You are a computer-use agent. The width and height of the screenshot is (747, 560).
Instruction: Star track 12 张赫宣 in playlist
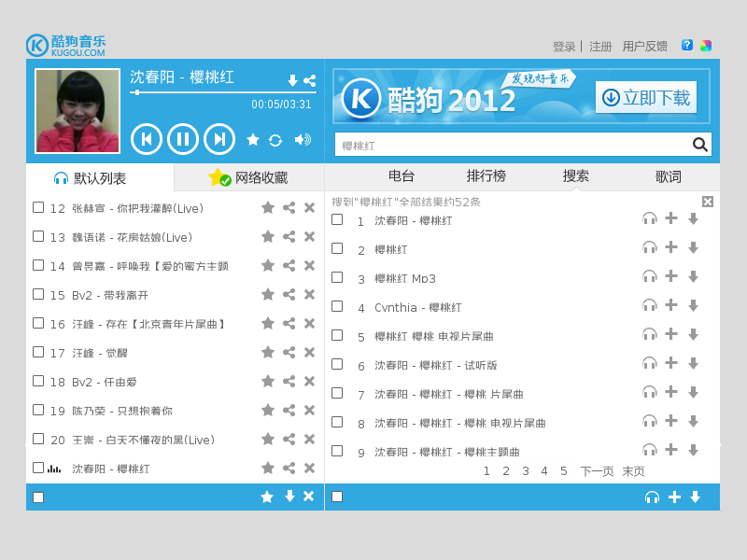[268, 207]
